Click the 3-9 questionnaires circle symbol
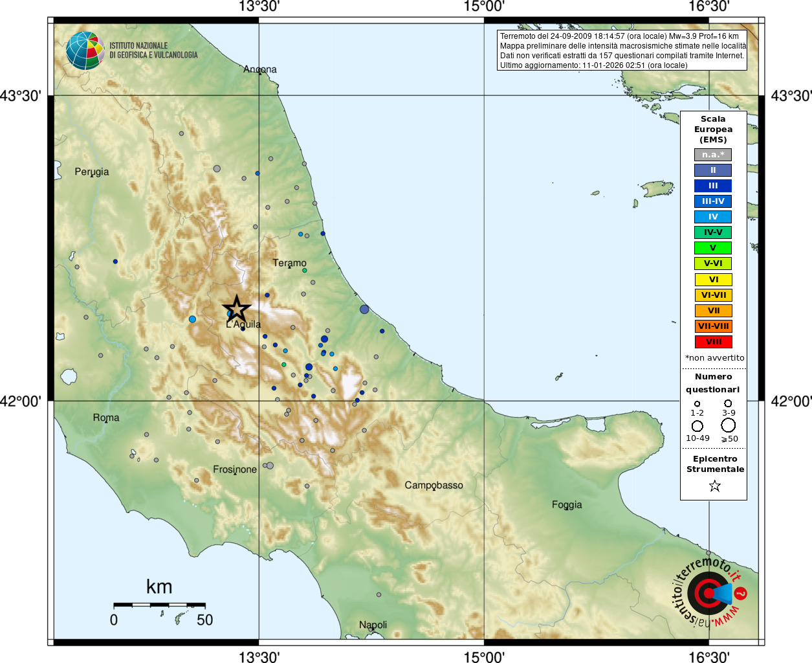The width and height of the screenshot is (812, 663). [728, 403]
